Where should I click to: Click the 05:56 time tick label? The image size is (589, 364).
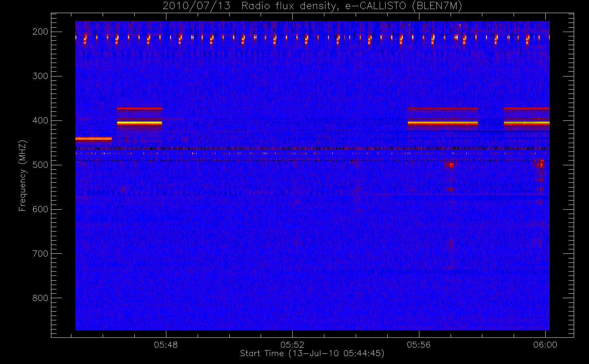coord(419,345)
